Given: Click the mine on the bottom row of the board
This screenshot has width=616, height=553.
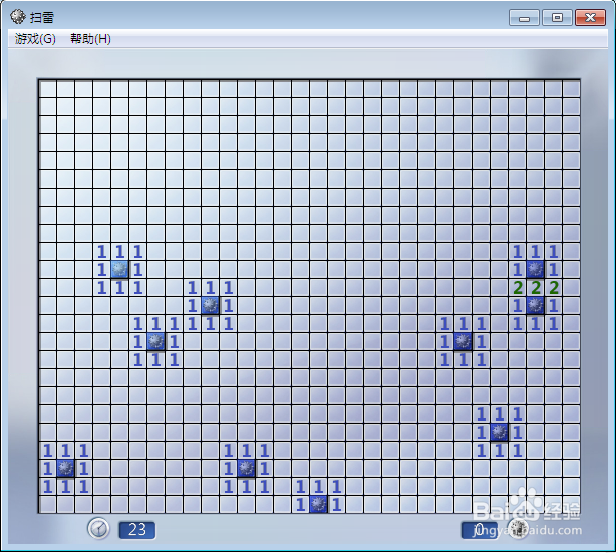Looking at the screenshot, I should point(318,504).
